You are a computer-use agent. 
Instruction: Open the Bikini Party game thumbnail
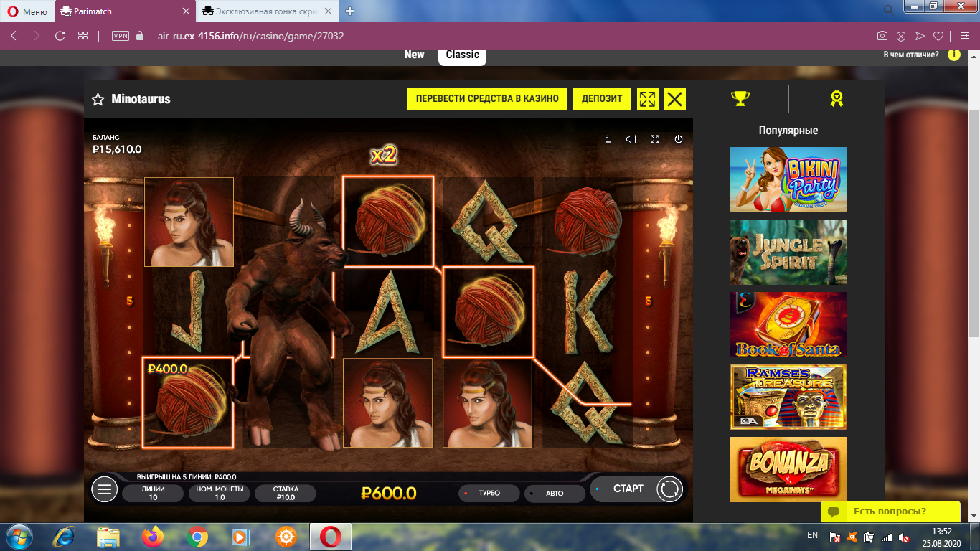tap(788, 179)
